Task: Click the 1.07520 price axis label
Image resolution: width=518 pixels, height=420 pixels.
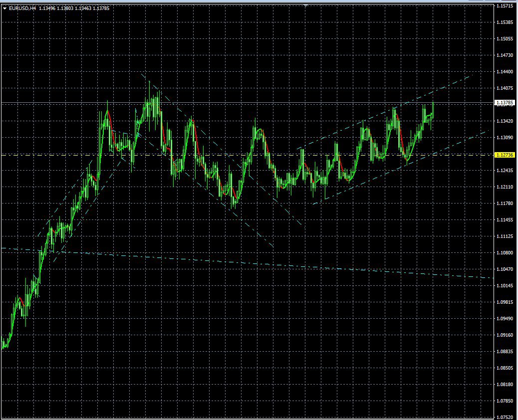Action: (505, 417)
